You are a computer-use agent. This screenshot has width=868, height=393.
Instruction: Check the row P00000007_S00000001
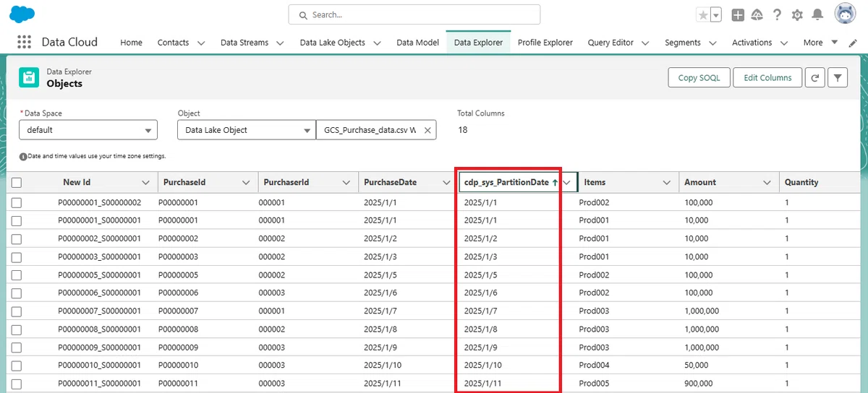(17, 311)
